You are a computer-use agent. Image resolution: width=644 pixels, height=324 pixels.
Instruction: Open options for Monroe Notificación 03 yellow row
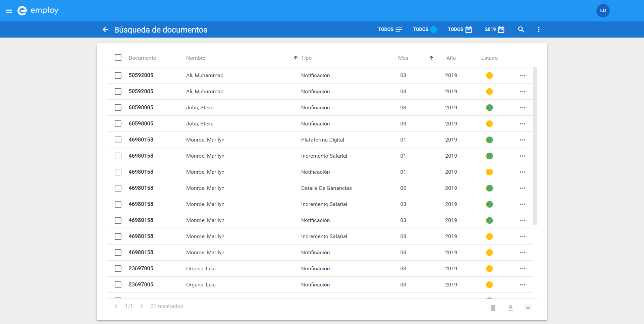(x=523, y=253)
